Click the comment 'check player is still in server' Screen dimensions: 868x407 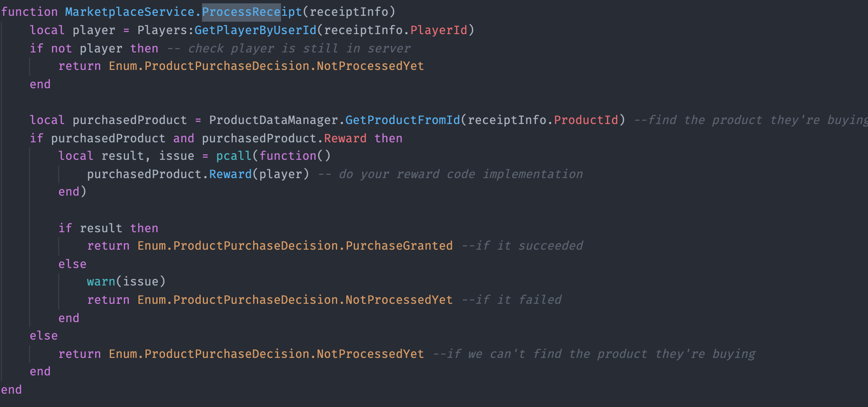coord(299,48)
